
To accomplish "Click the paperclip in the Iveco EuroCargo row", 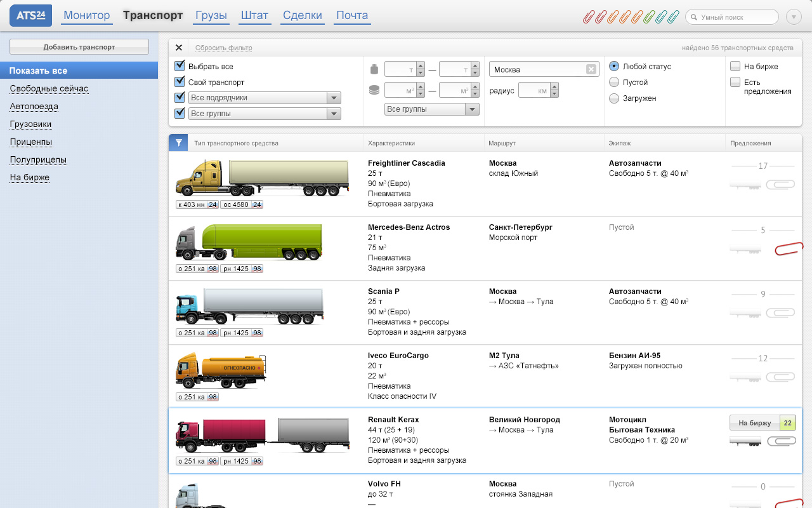I will point(780,377).
